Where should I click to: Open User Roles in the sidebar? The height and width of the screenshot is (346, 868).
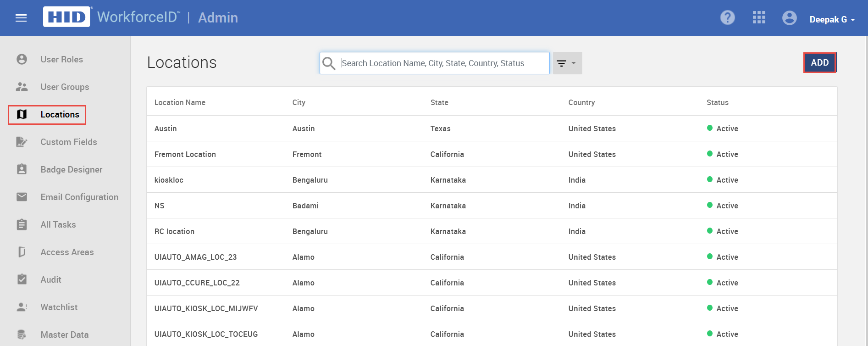click(61, 59)
